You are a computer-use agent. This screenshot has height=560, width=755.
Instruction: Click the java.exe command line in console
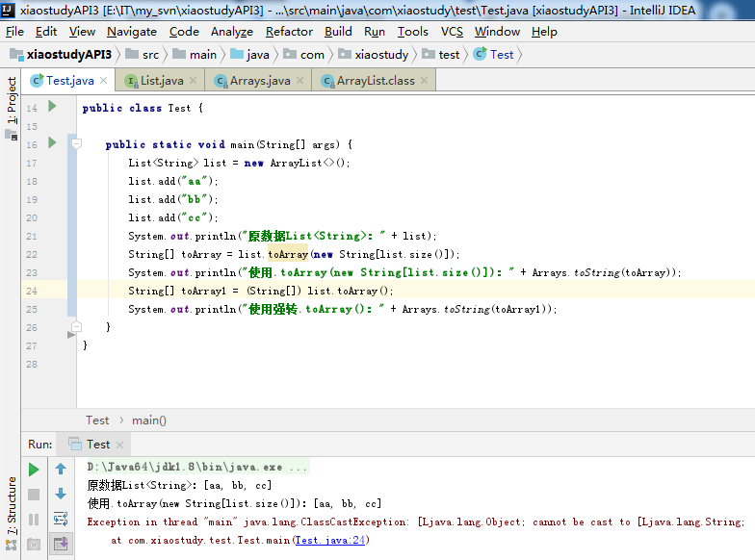coord(196,468)
